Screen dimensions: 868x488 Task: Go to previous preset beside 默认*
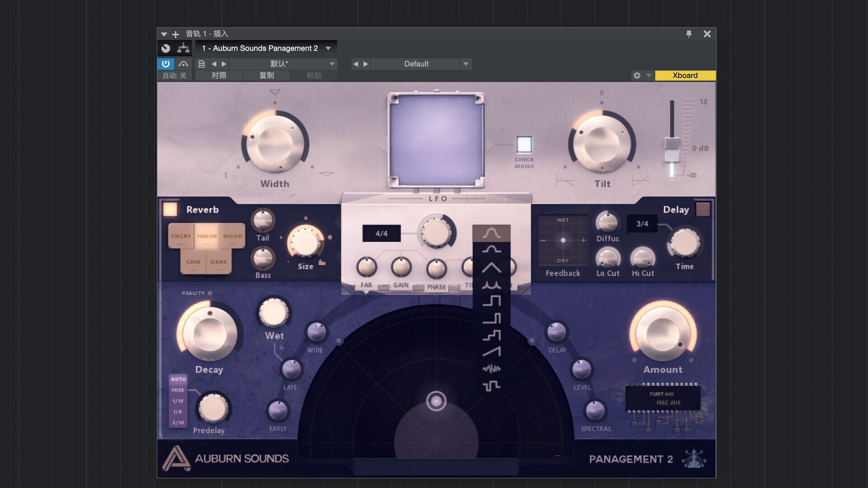point(214,64)
